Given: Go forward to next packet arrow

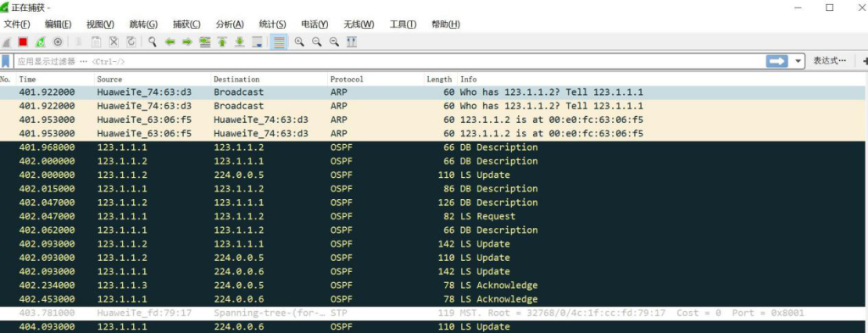Looking at the screenshot, I should pyautogui.click(x=187, y=42).
